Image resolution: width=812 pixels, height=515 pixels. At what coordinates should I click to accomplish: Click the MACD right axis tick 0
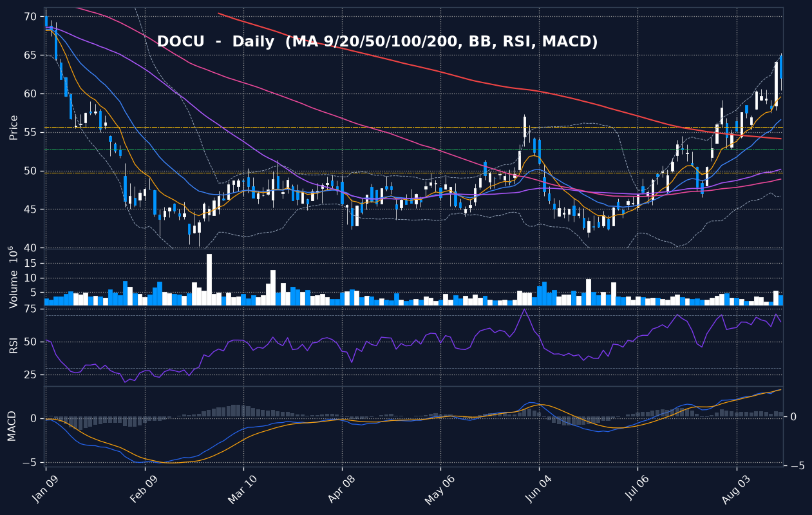tap(793, 417)
